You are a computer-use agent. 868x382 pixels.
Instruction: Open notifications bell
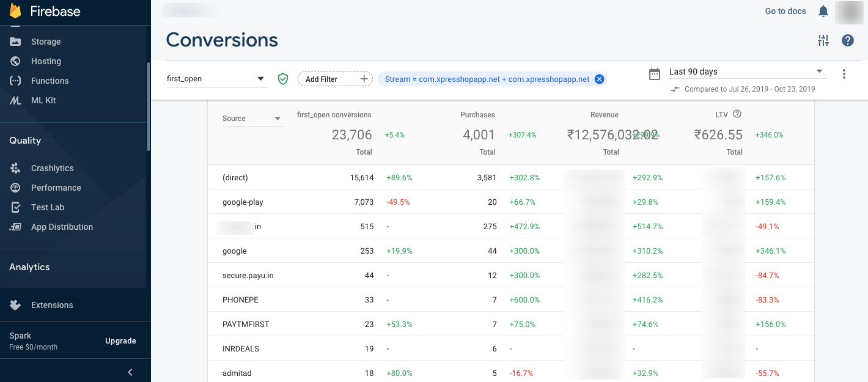click(823, 11)
